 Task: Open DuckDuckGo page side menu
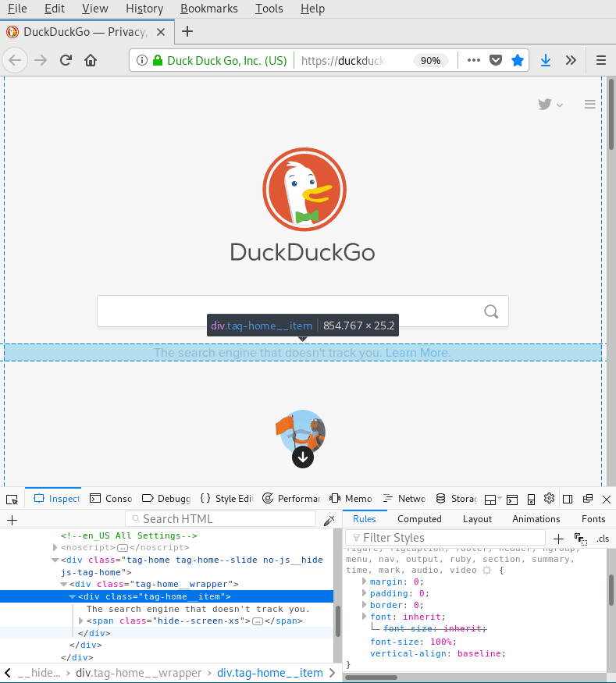590,104
